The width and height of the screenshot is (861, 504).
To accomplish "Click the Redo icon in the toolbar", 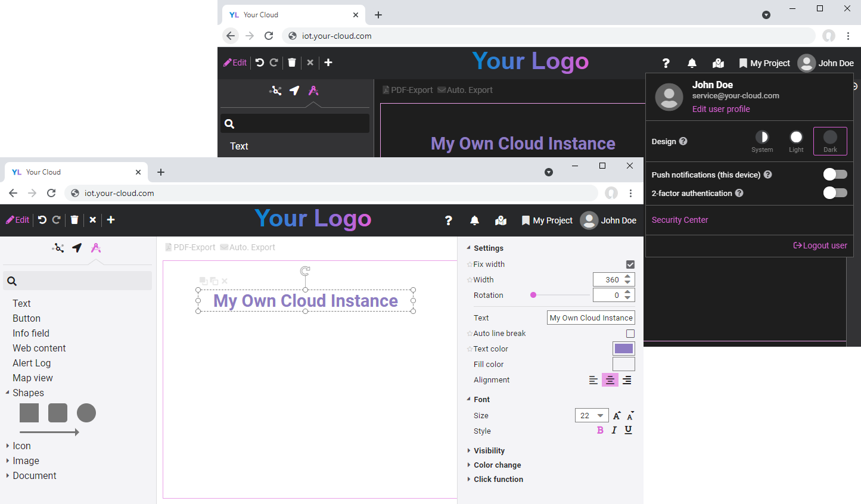I will [55, 220].
